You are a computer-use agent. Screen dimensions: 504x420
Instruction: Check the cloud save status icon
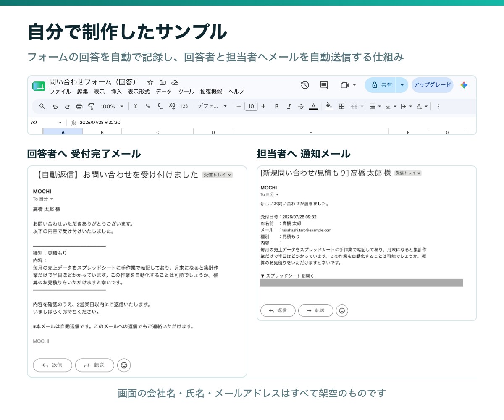(175, 82)
